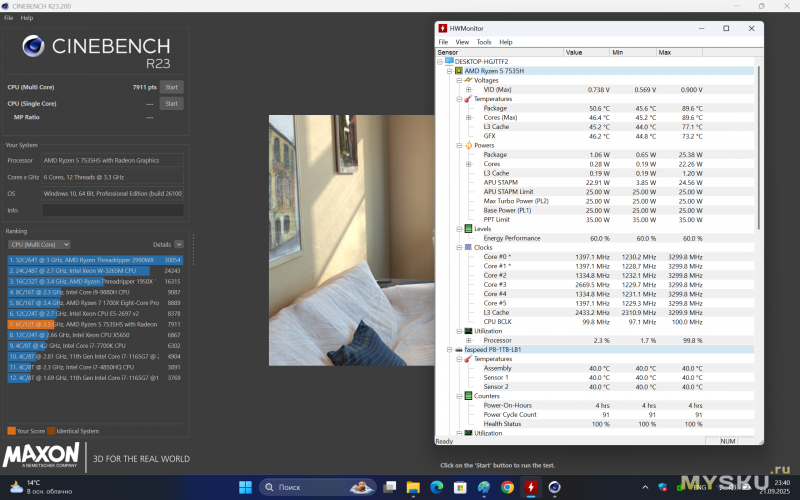Switch to HWMonitor taskbar icon
The width and height of the screenshot is (800, 500).
point(531,487)
